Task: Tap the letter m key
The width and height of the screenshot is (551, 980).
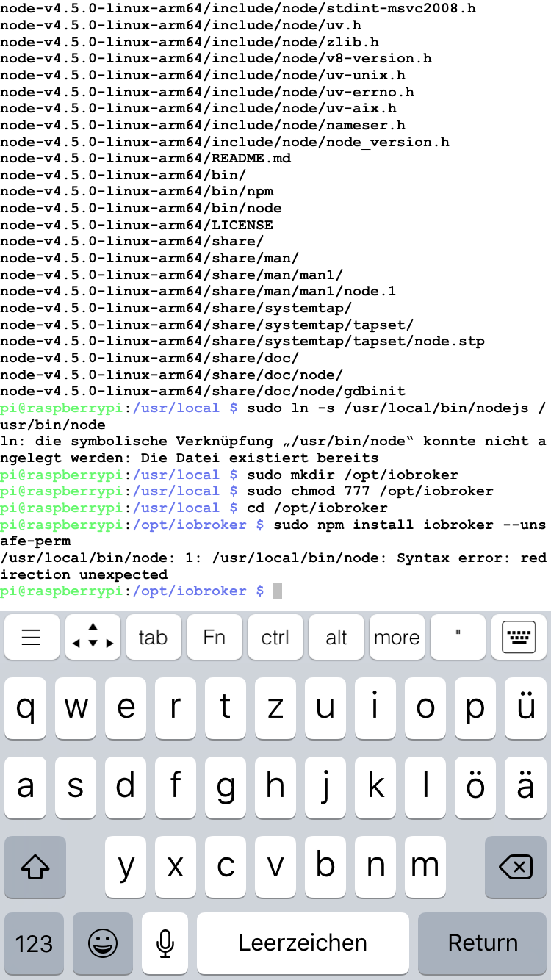Action: click(425, 867)
